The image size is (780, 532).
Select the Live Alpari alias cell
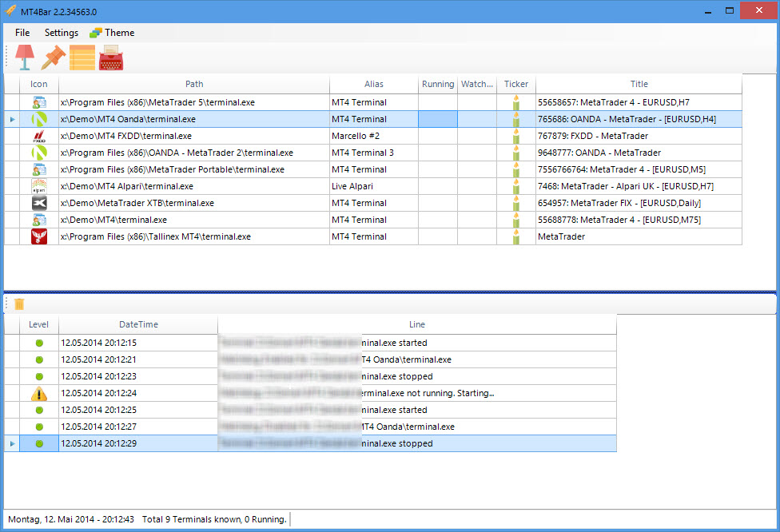(373, 186)
